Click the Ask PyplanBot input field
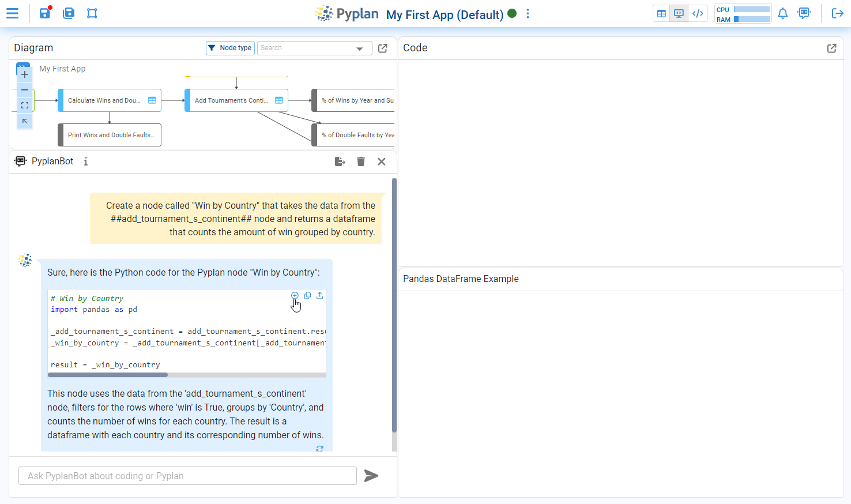Screen dimensions: 851x504 tap(187, 476)
